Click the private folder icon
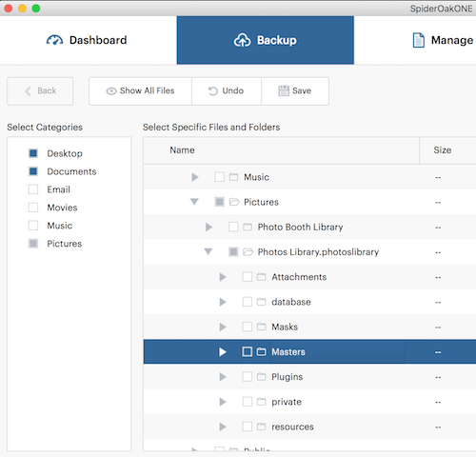Screen dimensions: 476x457 pos(261,402)
